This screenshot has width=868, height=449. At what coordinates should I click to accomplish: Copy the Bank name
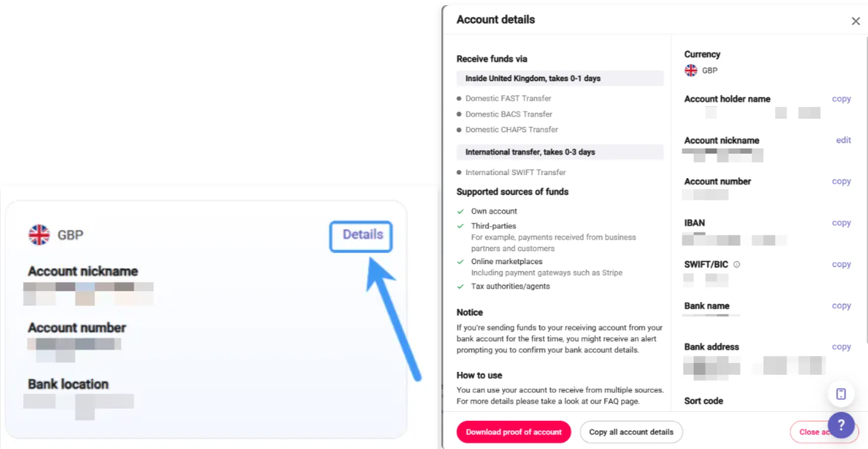point(841,306)
